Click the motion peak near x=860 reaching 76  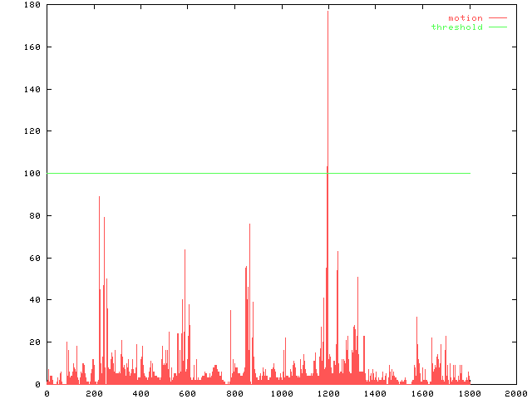(249, 224)
